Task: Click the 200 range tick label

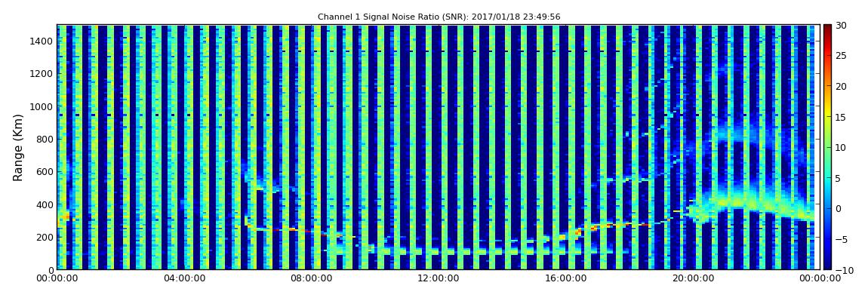Action: pos(45,238)
